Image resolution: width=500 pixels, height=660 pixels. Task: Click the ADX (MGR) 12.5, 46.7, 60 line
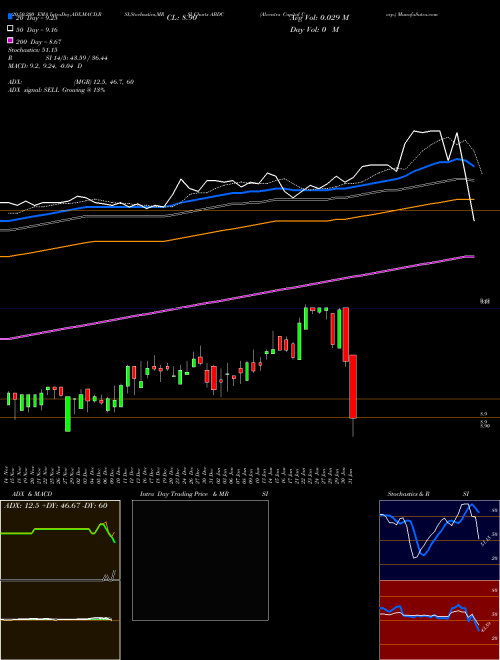click(x=71, y=82)
